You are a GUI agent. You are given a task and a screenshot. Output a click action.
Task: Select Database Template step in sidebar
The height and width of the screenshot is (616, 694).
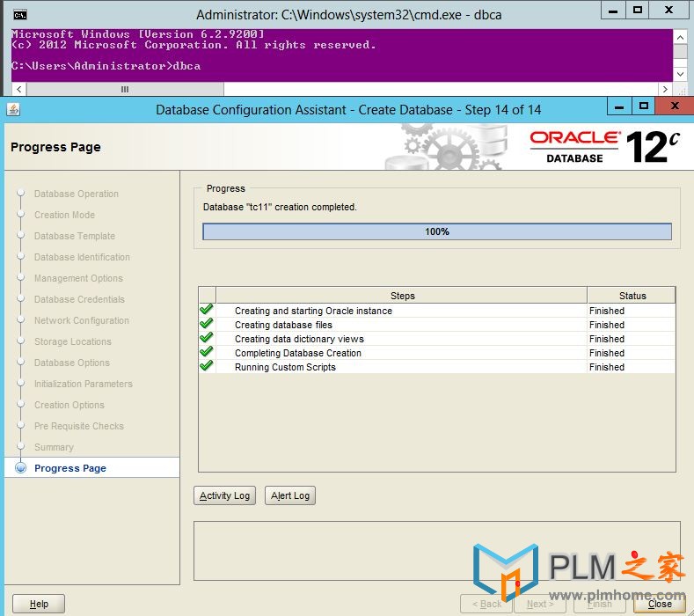(75, 236)
